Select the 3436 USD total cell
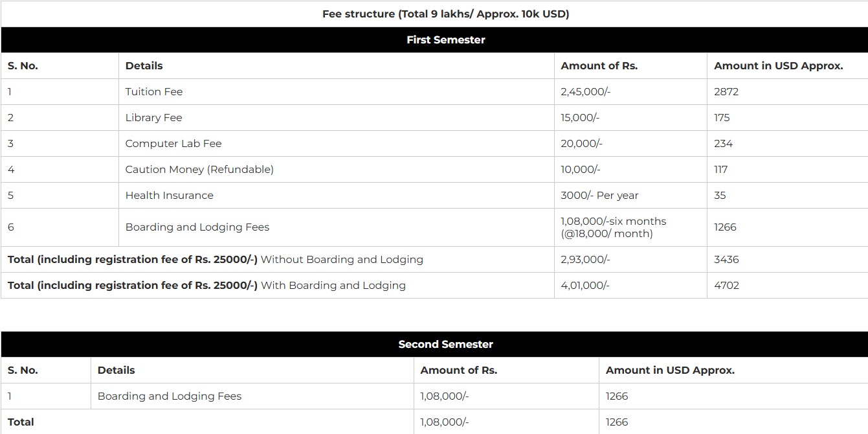This screenshot has width=868, height=434. [726, 259]
